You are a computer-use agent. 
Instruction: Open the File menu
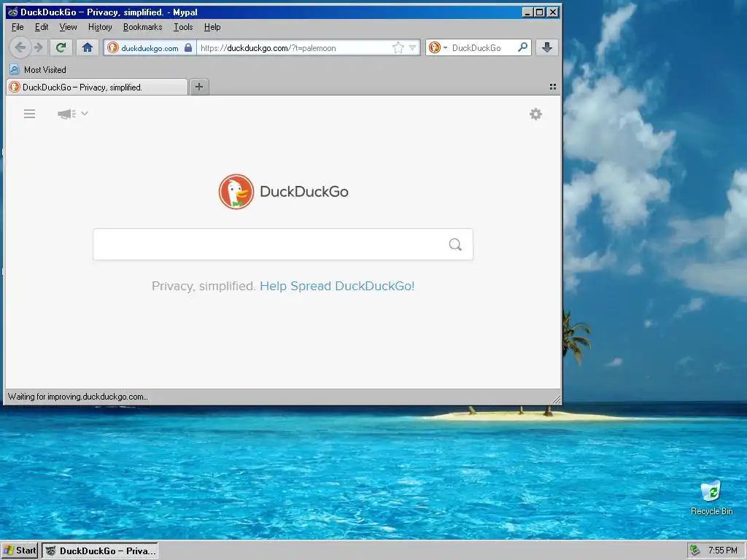tap(18, 27)
